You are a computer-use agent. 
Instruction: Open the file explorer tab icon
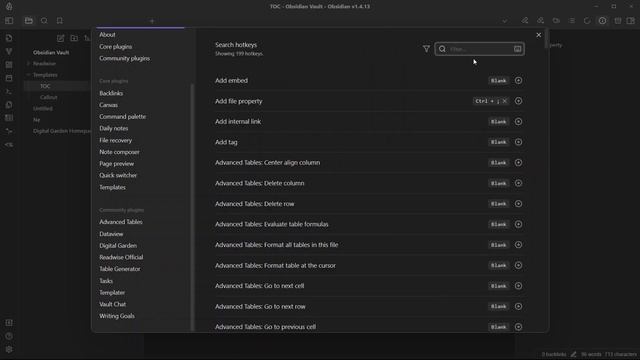tap(29, 21)
